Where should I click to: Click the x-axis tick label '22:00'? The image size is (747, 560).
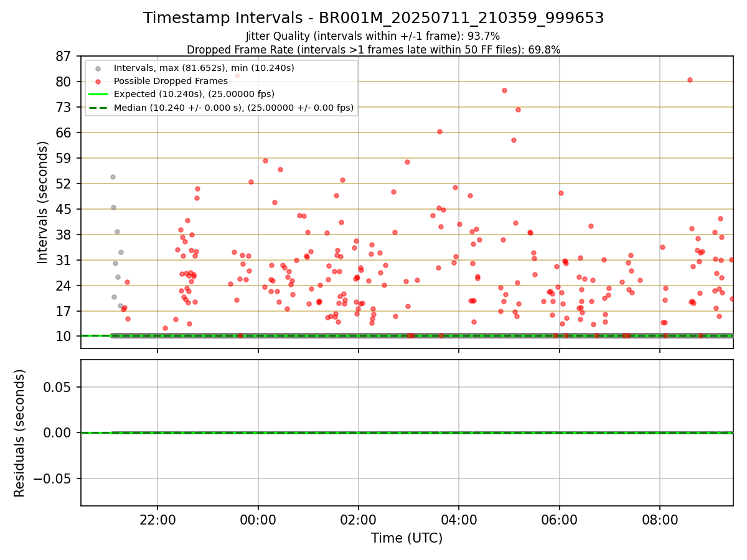[157, 520]
